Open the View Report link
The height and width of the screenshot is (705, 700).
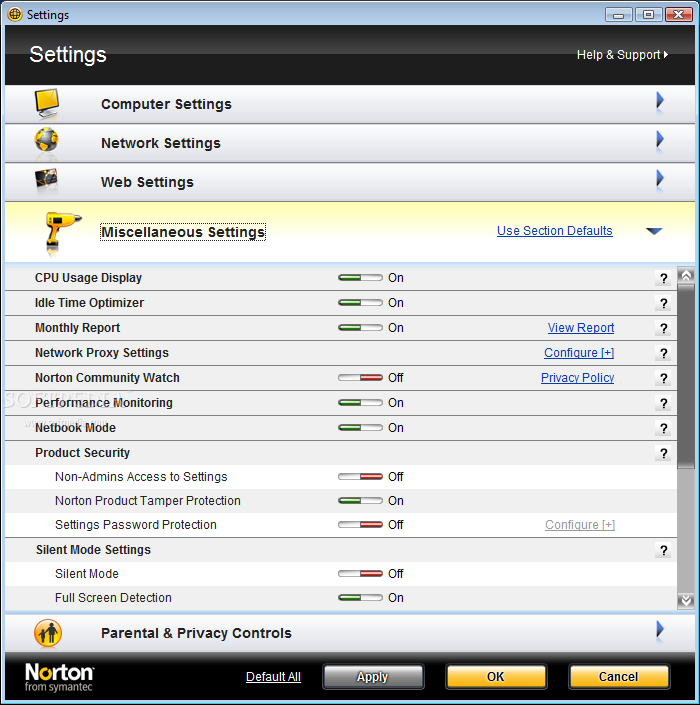point(580,328)
